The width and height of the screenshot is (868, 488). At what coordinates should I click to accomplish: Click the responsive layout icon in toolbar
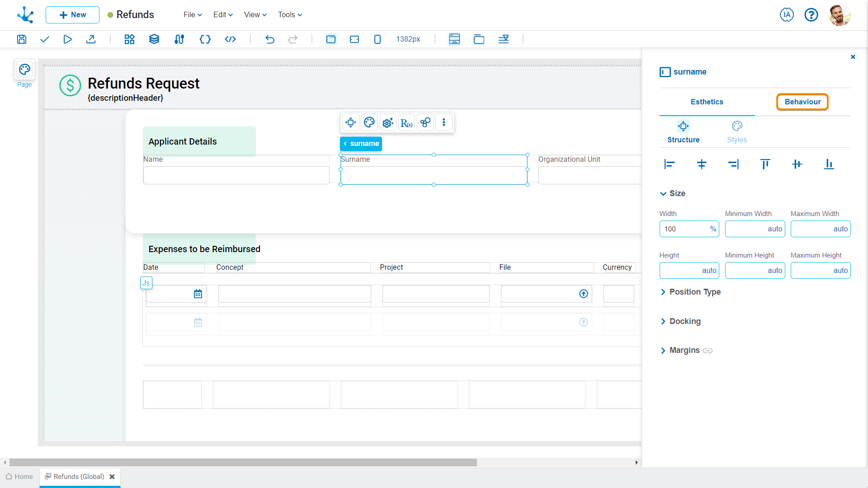tap(454, 39)
